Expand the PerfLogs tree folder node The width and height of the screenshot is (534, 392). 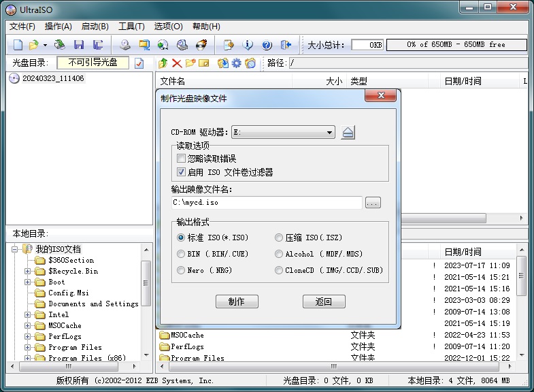tap(28, 336)
